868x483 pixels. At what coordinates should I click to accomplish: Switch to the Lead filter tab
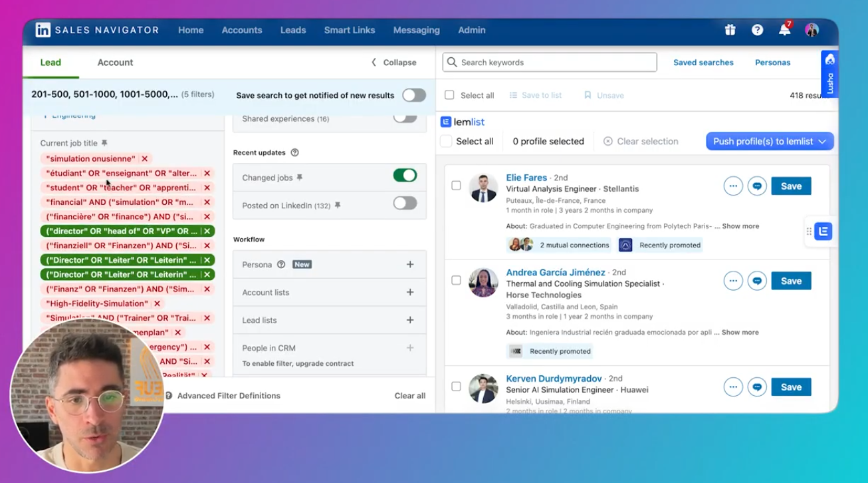[51, 63]
